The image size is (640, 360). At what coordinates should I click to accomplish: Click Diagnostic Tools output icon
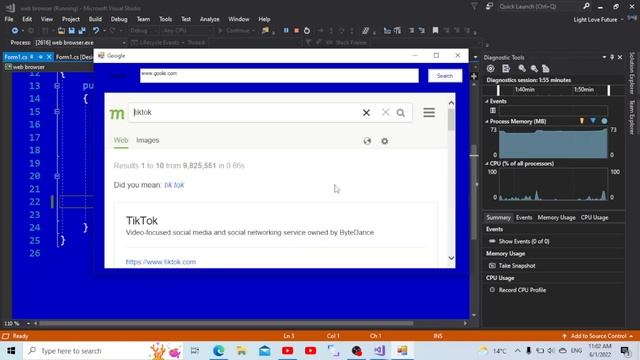[506, 69]
